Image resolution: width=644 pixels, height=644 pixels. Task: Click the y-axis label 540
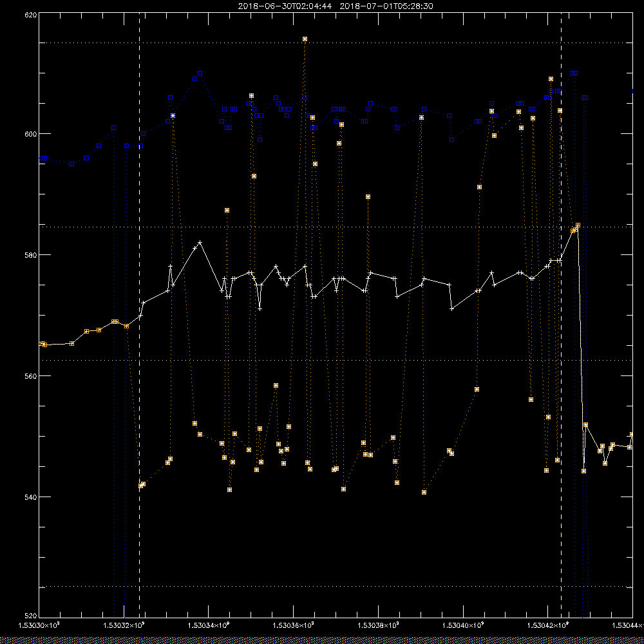[31, 497]
